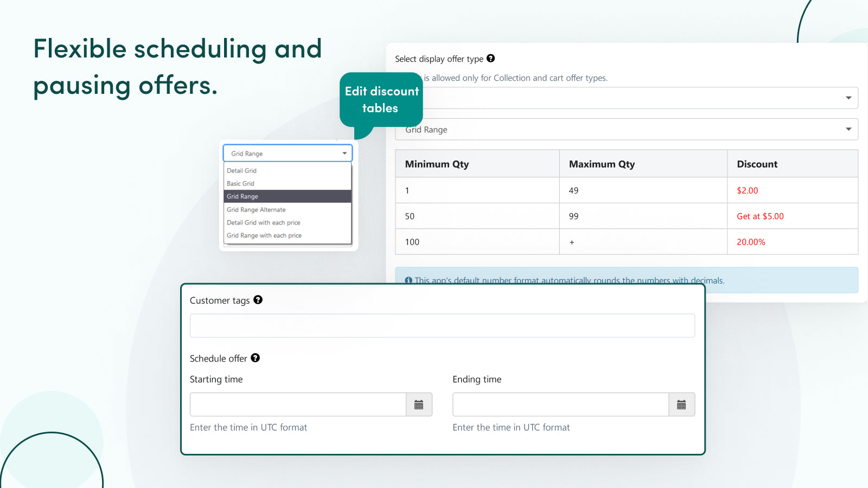Click the info icon in the rounding notice
This screenshot has height=488, width=868.
(x=409, y=280)
